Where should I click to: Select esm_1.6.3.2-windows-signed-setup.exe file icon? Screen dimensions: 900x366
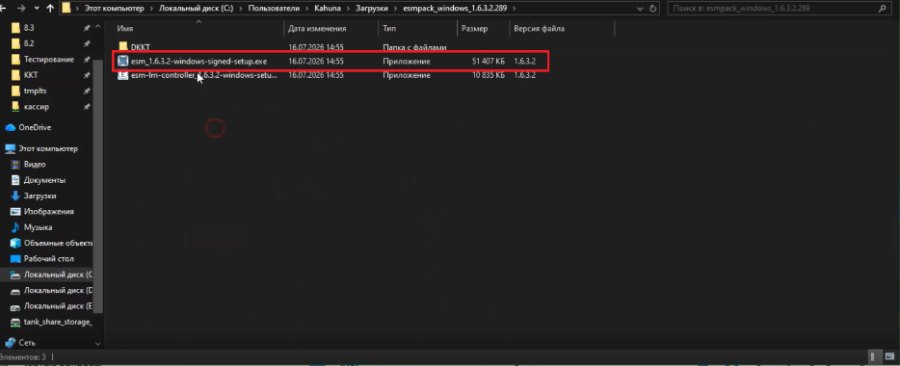point(122,61)
